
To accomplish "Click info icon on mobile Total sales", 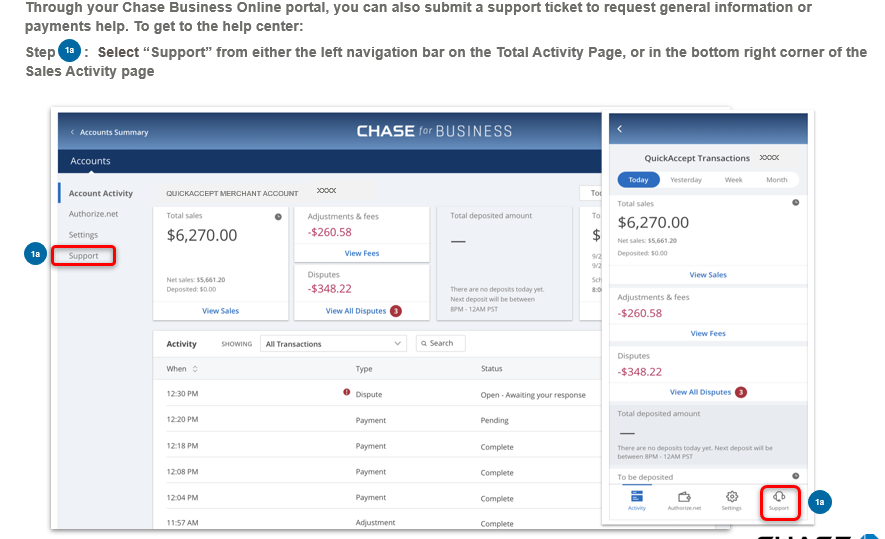I will 796,203.
